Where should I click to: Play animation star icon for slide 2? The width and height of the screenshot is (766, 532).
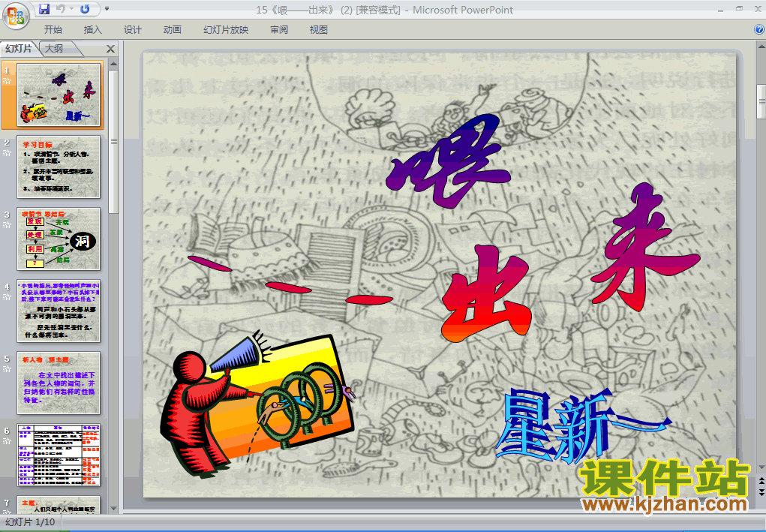(7, 153)
